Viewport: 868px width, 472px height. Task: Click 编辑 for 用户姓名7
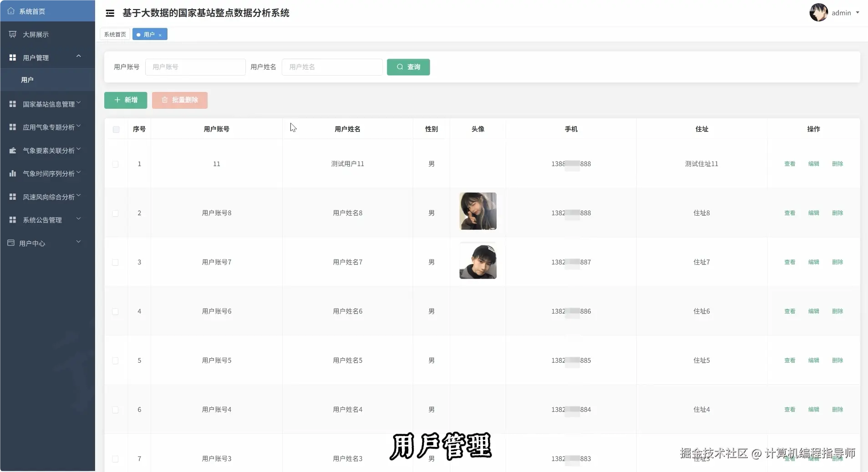(813, 262)
